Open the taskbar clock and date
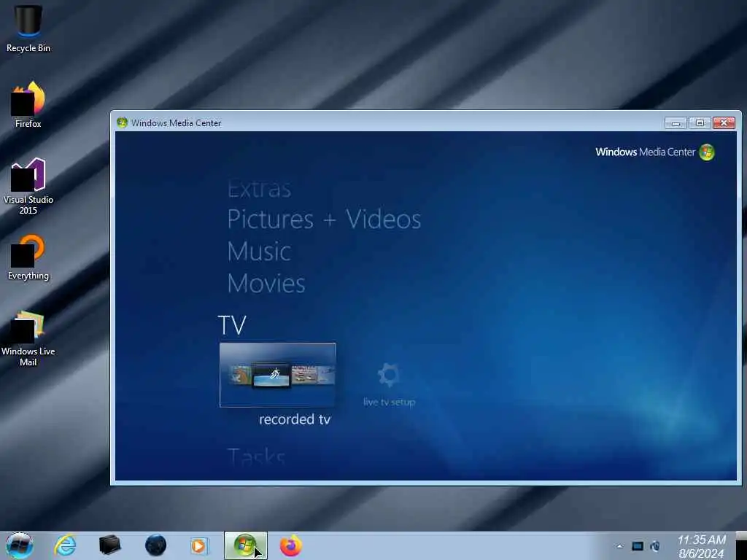747x560 pixels. point(701,546)
